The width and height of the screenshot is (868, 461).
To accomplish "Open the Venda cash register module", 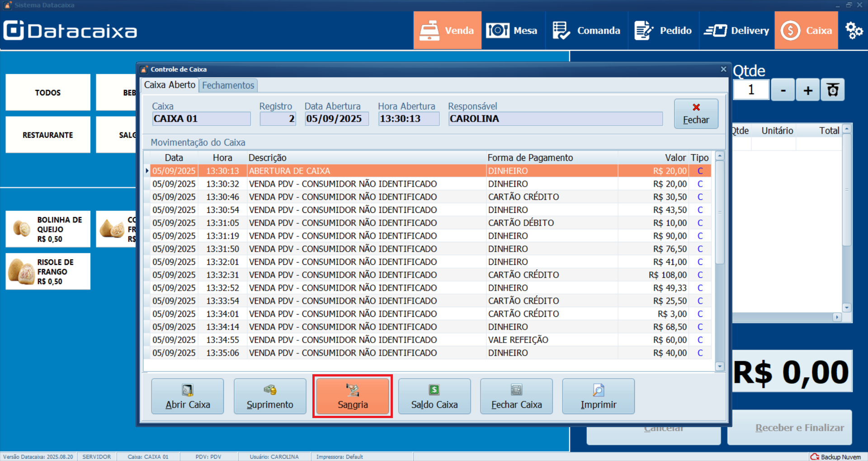I will point(447,31).
